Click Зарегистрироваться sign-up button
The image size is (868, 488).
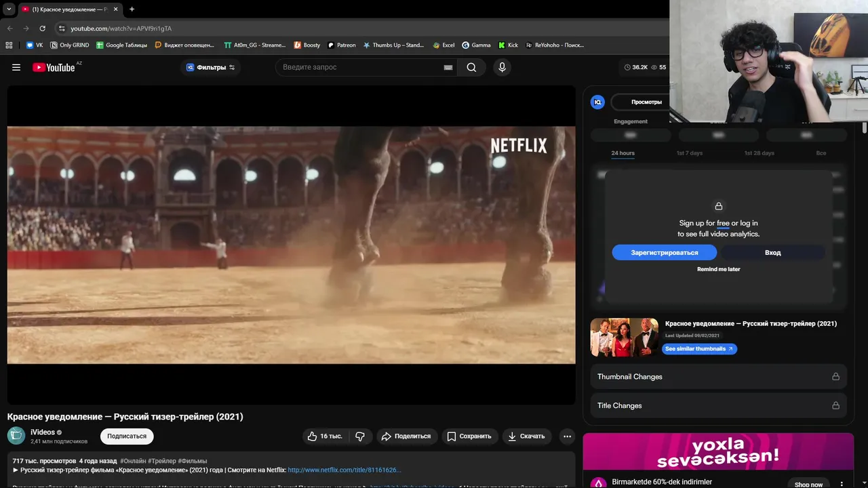point(665,252)
